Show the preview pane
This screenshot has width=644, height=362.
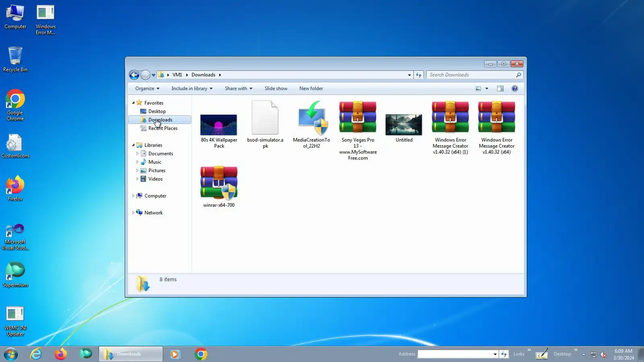(x=500, y=88)
